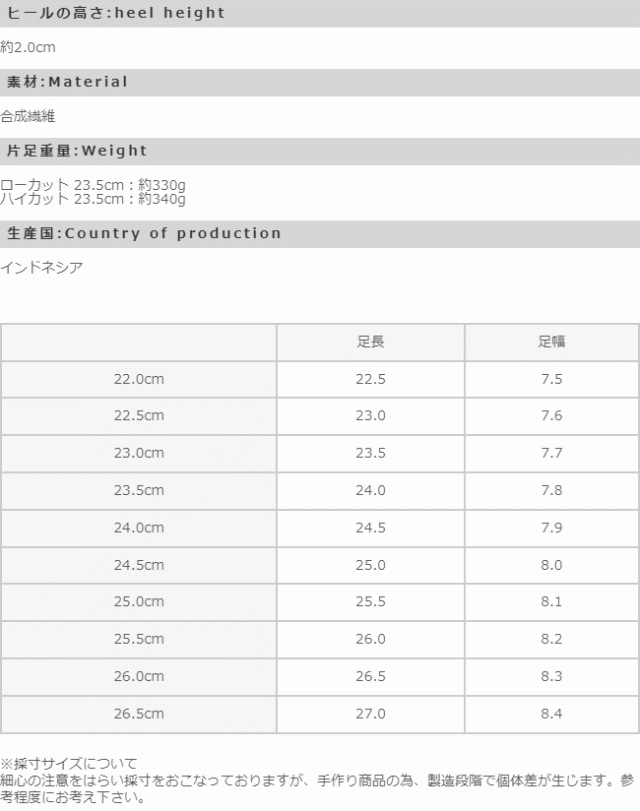Click the heel height section header
Viewport: 640px width, 811px height.
coord(116,14)
